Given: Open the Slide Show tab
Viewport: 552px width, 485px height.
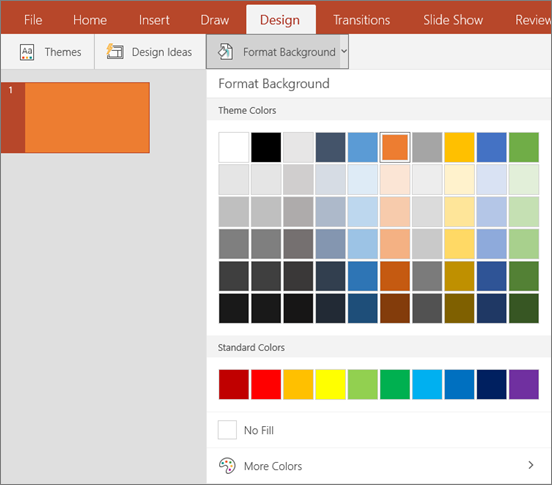Looking at the screenshot, I should click(453, 20).
